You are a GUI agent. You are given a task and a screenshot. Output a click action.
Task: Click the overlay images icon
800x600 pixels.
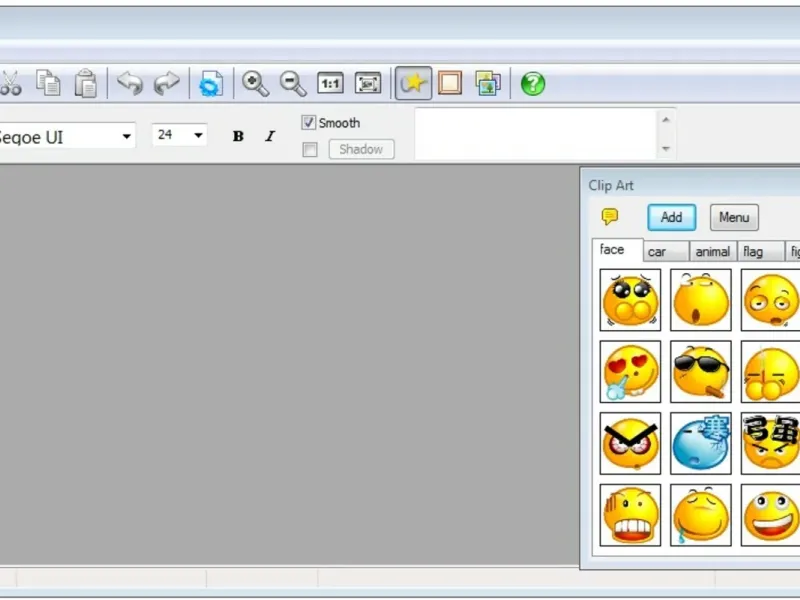488,83
